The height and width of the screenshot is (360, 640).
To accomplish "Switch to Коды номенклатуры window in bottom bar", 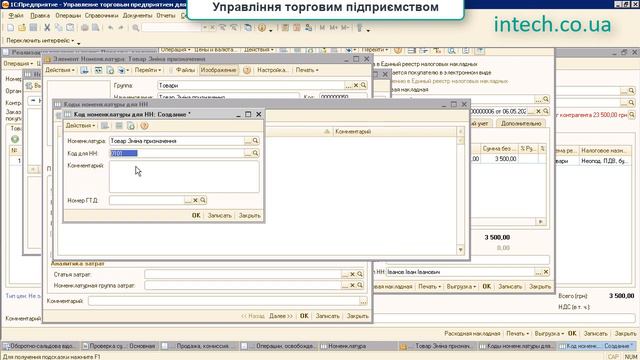I will pyautogui.click(x=516, y=346).
